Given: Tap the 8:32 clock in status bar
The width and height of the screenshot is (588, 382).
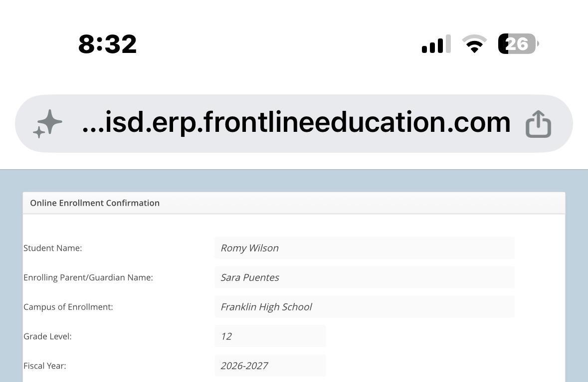Looking at the screenshot, I should (107, 44).
